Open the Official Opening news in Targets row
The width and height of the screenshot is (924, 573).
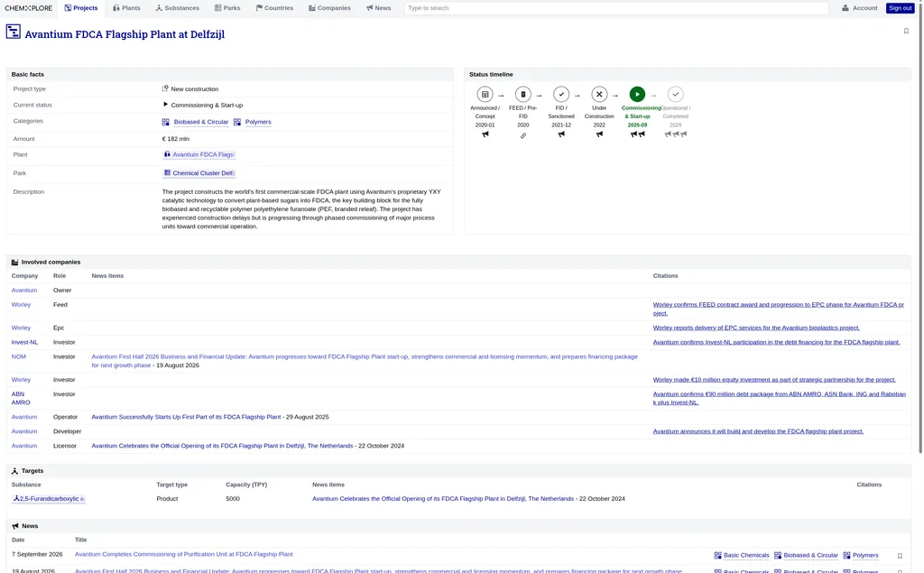[443, 499]
